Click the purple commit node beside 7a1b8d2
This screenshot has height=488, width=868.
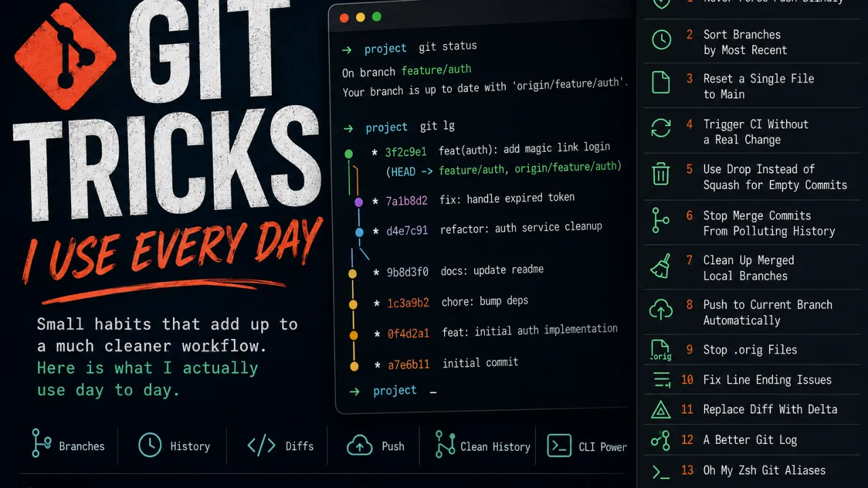click(359, 202)
